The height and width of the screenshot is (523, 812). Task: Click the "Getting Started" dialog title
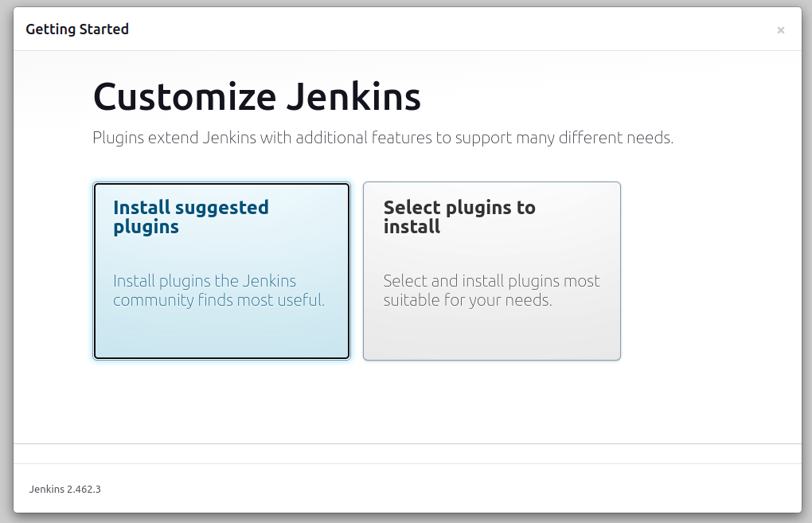click(77, 29)
